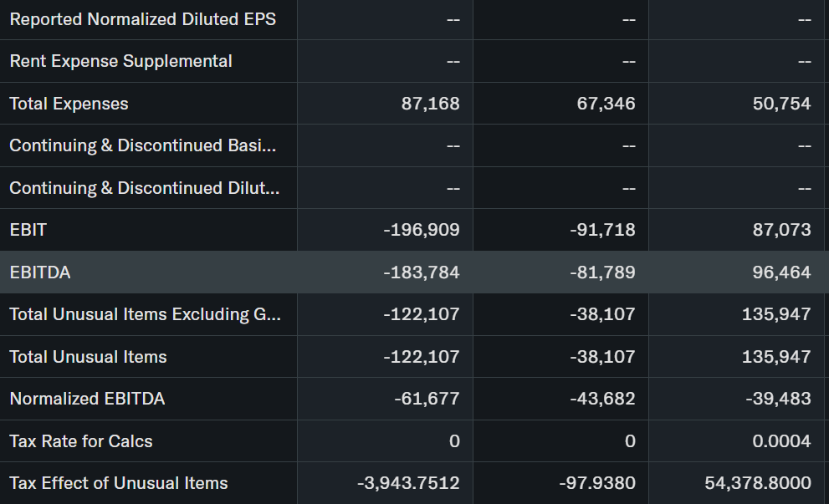Viewport: 829px width, 504px height.
Task: Click the EBIT value 87,073
Action: pyautogui.click(x=781, y=230)
